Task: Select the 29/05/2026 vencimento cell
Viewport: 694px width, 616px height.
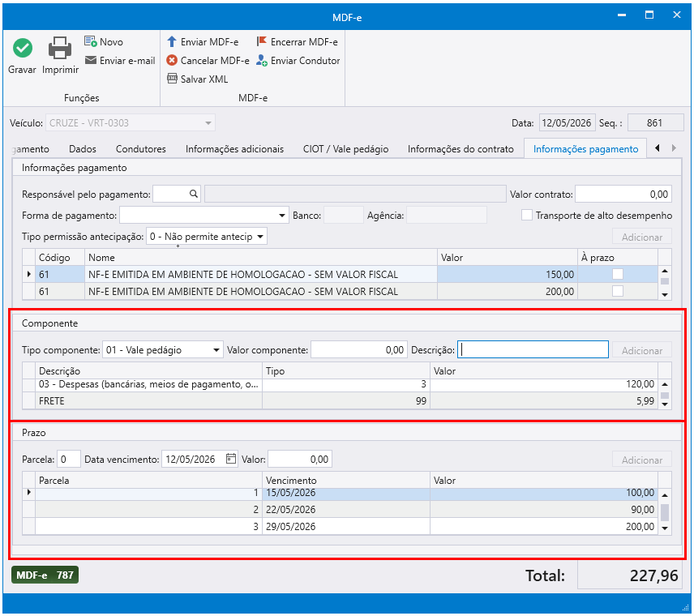Action: [x=345, y=526]
